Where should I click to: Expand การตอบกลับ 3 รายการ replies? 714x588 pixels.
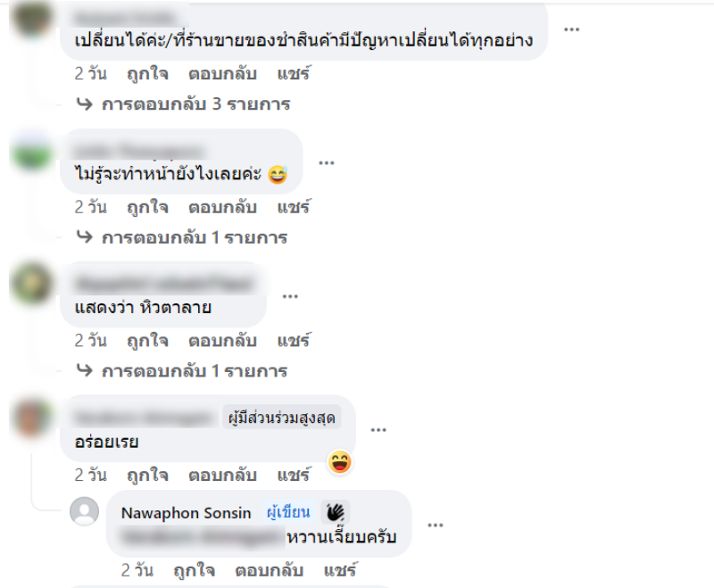183,104
